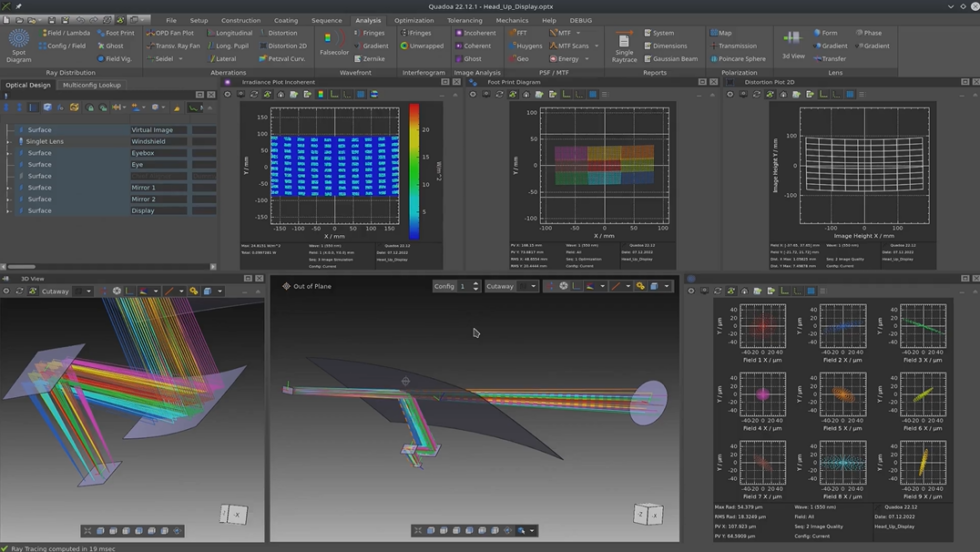Launch the Foot Print analysis
980x552 pixels.
pos(115,33)
